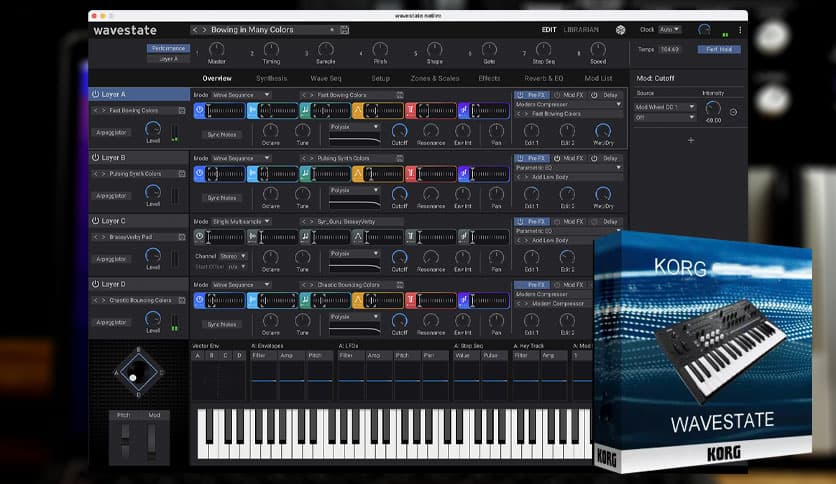Add a modulation with the plus icon

691,140
